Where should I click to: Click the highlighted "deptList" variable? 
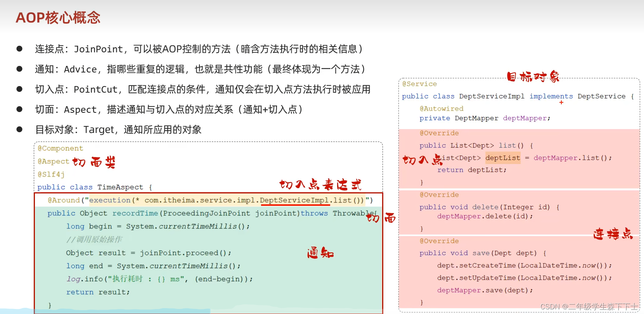(x=503, y=158)
